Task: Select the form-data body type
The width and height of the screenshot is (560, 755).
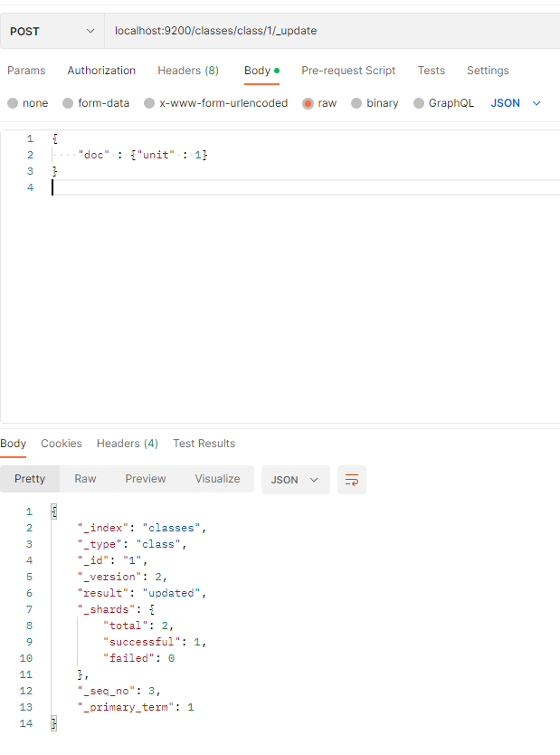Action: [x=96, y=103]
